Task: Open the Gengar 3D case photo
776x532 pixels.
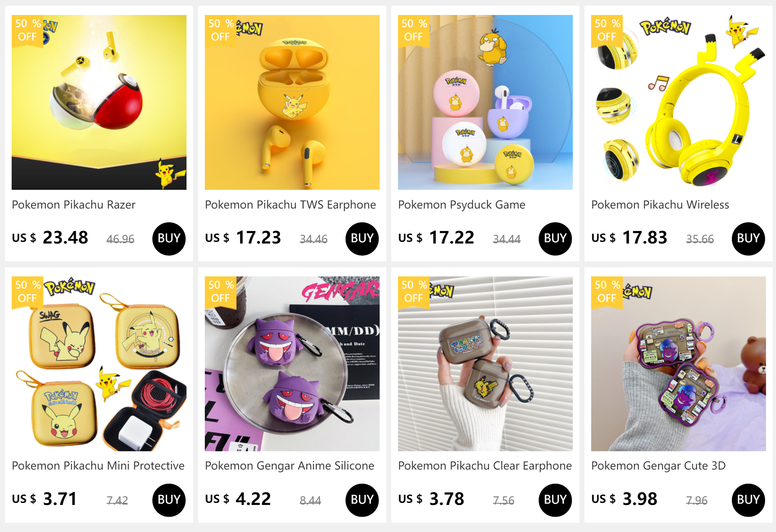Action: [679, 364]
